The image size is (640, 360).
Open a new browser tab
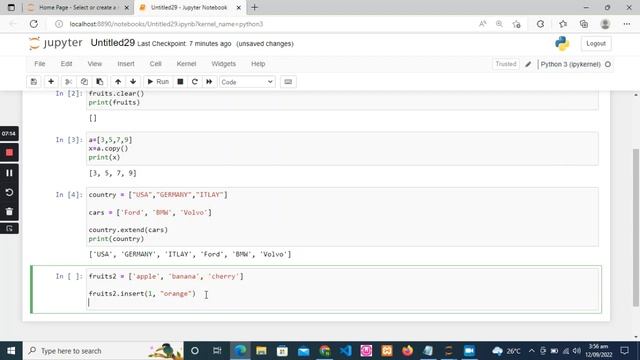point(254,7)
